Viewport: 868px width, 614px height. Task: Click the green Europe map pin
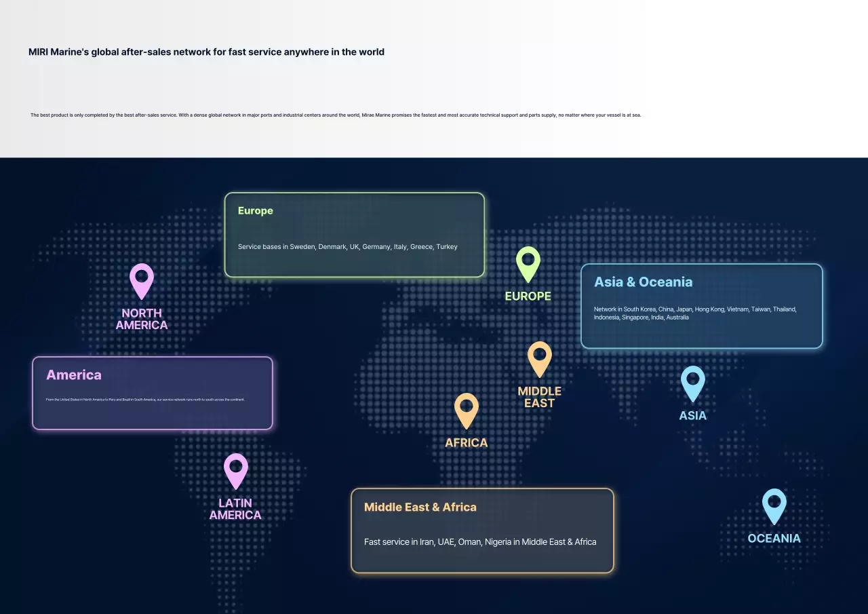pos(528,263)
